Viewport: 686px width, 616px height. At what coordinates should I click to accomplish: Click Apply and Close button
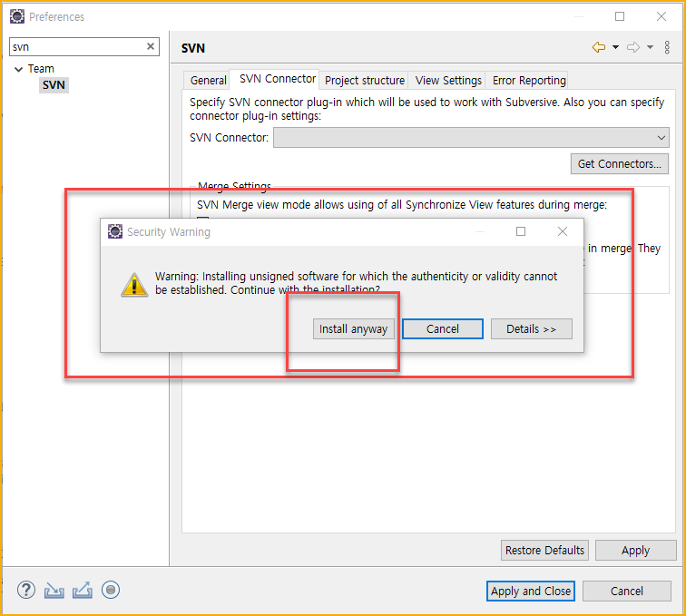[x=531, y=592]
